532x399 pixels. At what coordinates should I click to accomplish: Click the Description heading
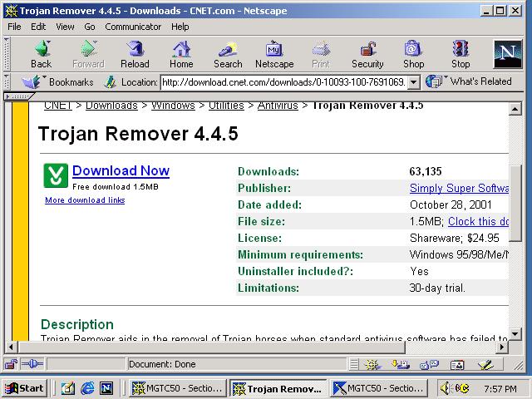77,325
